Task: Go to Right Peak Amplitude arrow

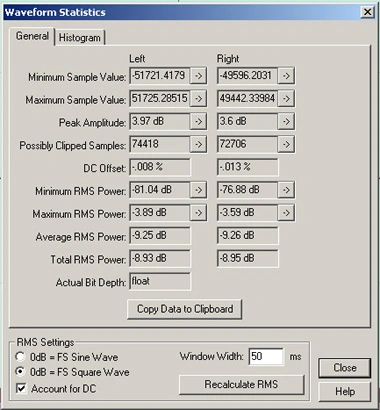Action: point(286,122)
